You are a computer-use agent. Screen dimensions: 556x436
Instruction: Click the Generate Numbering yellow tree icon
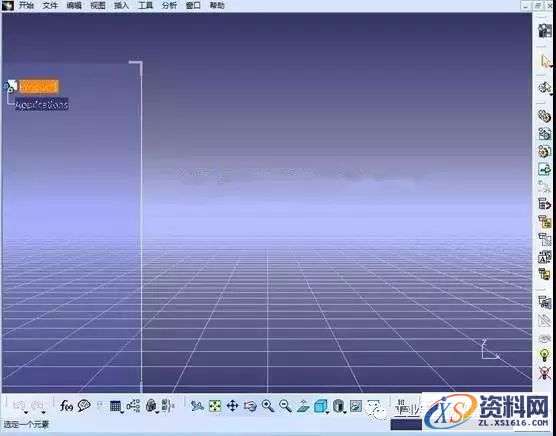[544, 222]
